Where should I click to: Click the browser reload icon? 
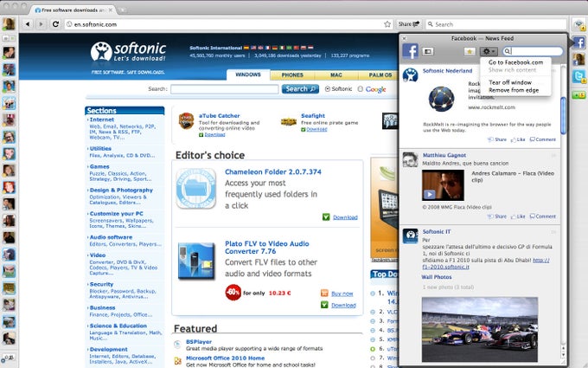tap(55, 24)
